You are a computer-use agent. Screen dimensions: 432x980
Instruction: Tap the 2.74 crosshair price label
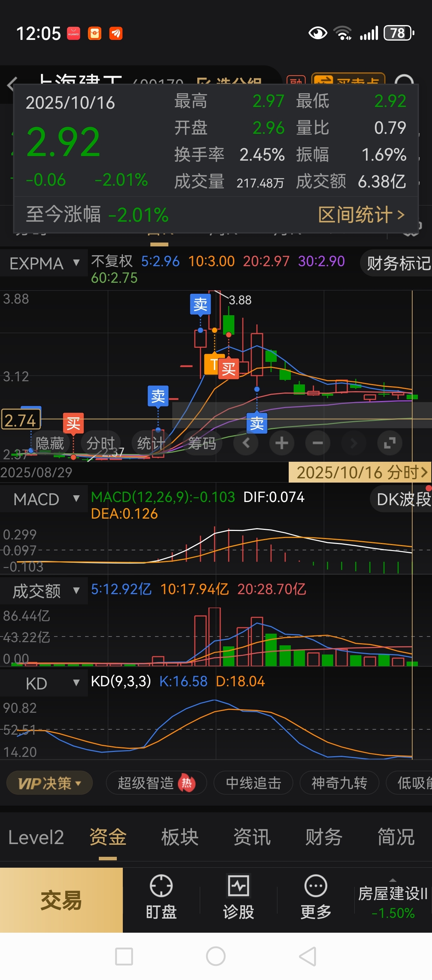pos(21,420)
